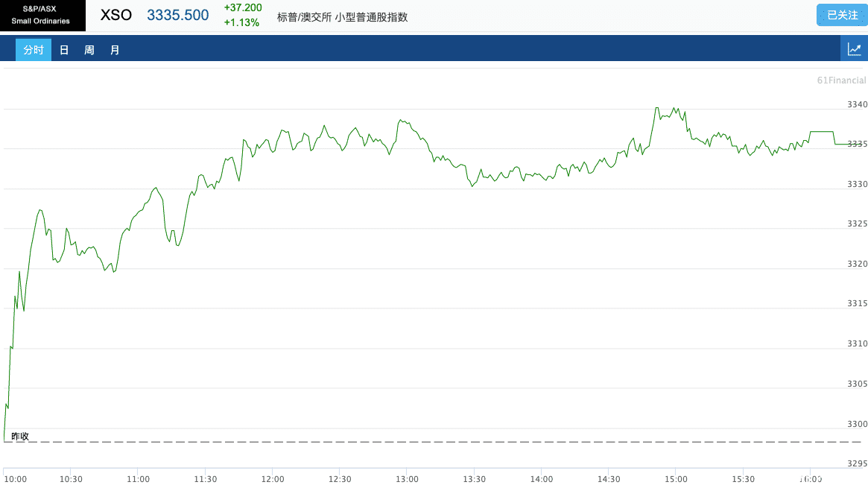Screen dimensions: 868x488
Task: Click the 11:30 time axis label
Action: [206, 479]
